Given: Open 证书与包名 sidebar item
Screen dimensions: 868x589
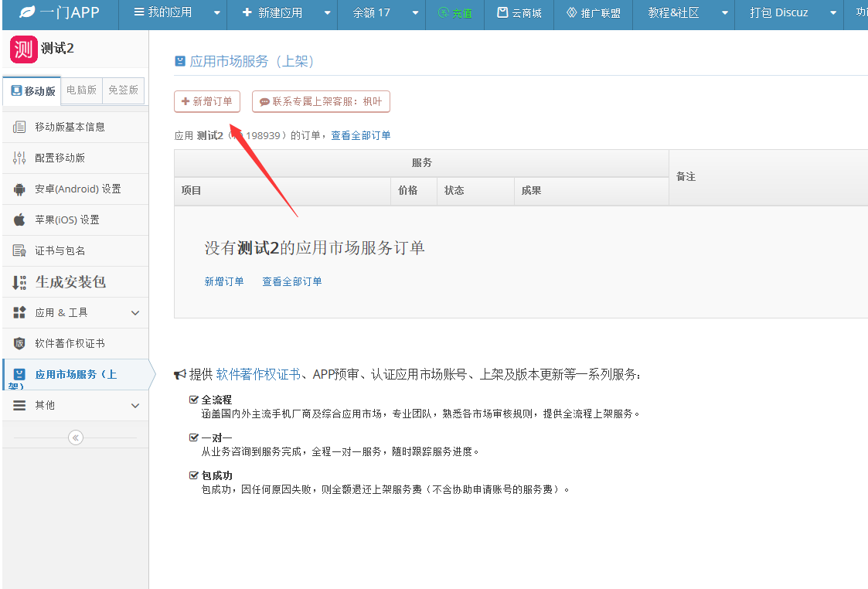Looking at the screenshot, I should point(75,250).
